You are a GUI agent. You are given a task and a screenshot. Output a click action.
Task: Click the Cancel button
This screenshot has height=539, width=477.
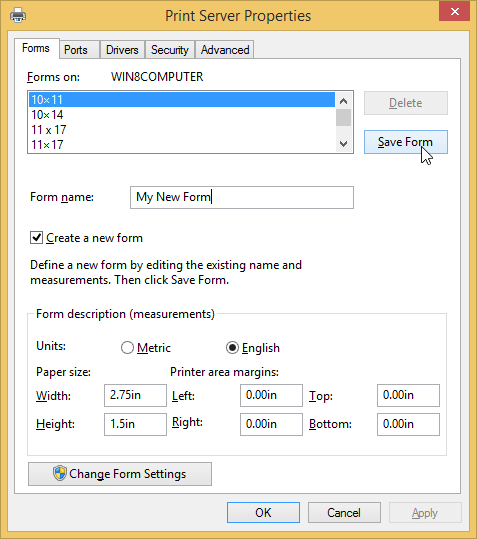pyautogui.click(x=344, y=513)
